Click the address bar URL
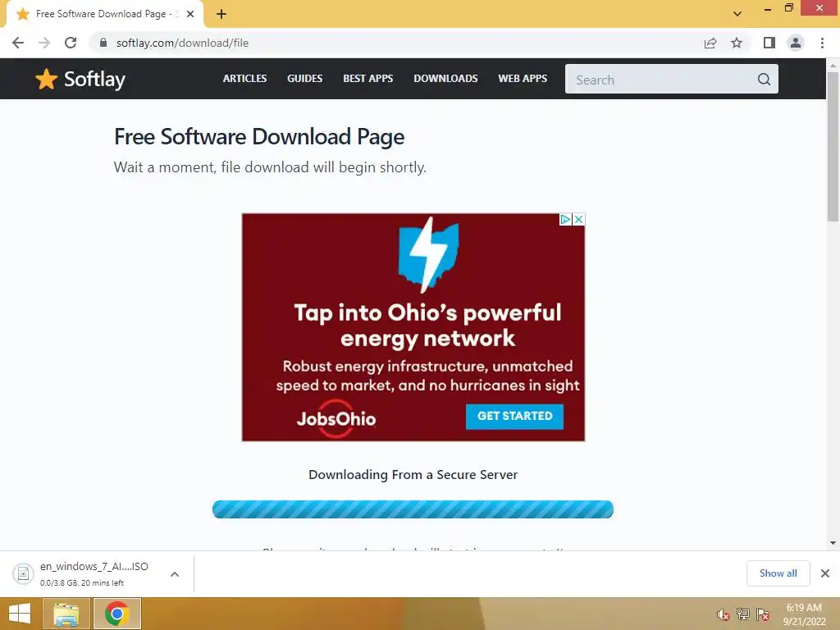 tap(182, 43)
